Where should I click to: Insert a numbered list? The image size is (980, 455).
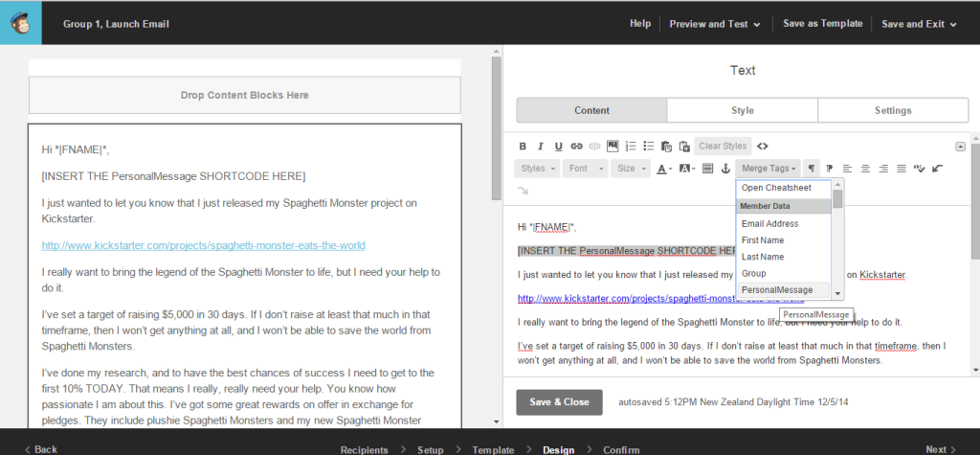[631, 147]
